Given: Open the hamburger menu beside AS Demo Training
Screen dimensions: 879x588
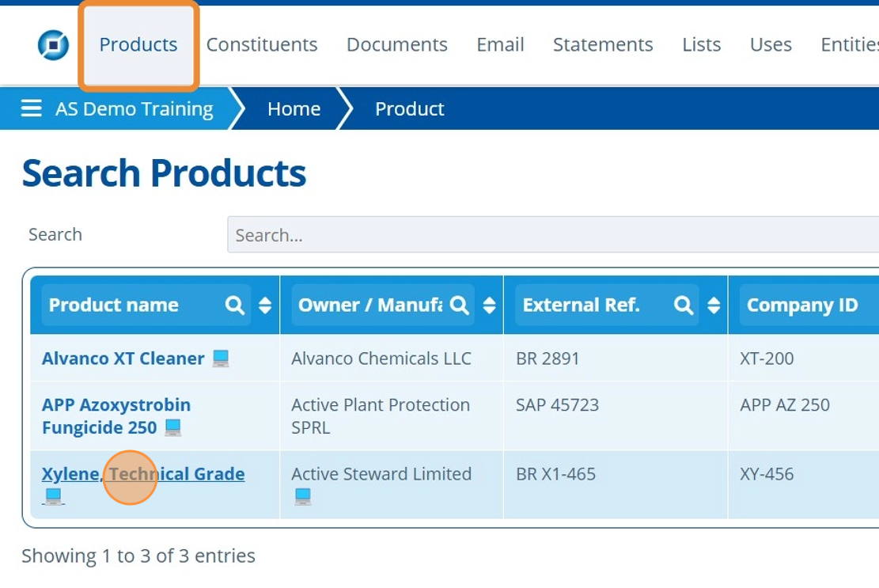Looking at the screenshot, I should pyautogui.click(x=32, y=108).
